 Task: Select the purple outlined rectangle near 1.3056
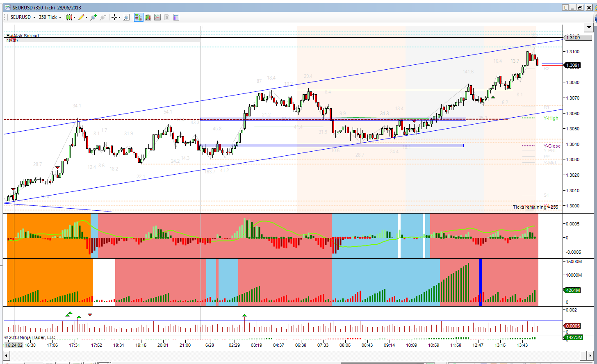[333, 119]
